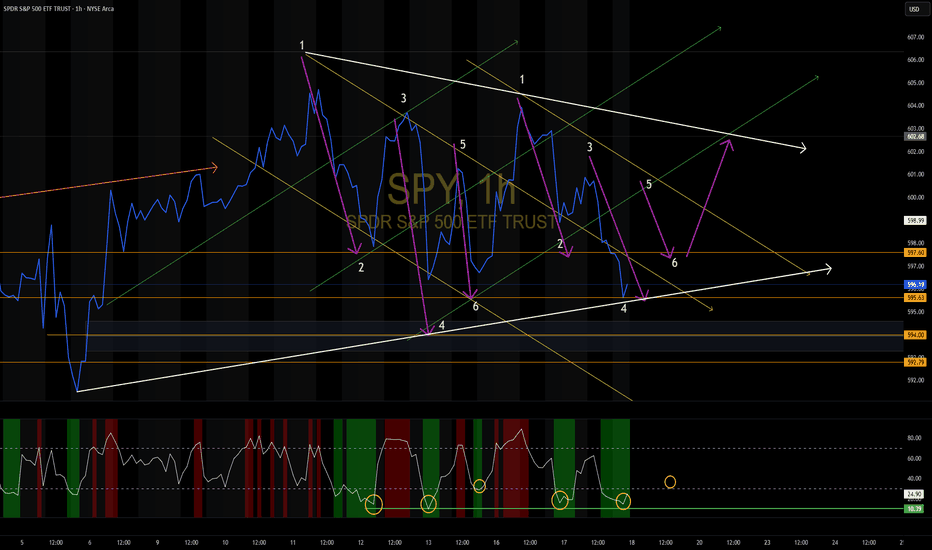
Task: Click the 40.00 indicator axis value
Action: pyautogui.click(x=914, y=479)
